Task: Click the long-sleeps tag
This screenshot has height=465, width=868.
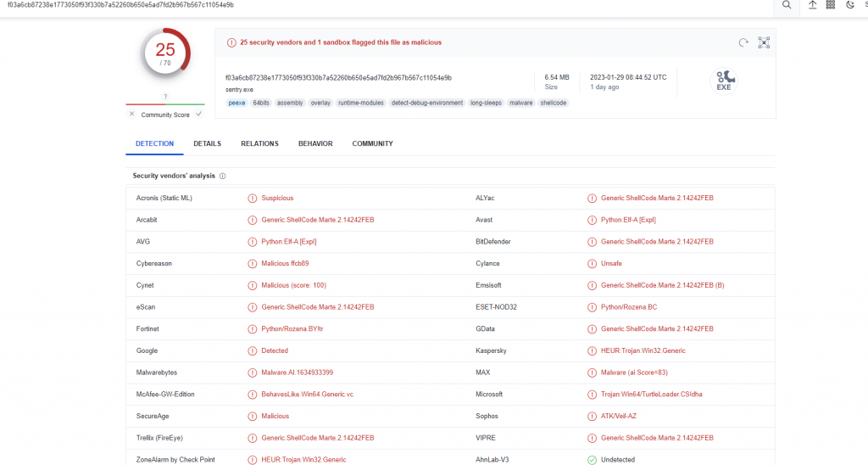Action: point(486,103)
